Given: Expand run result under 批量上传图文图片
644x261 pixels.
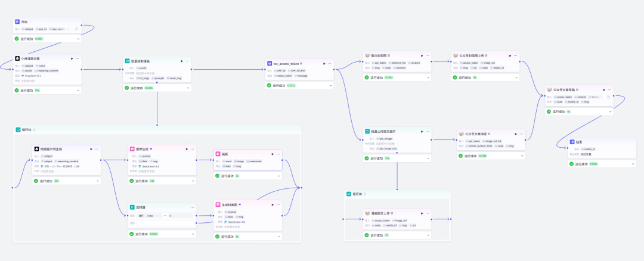Looking at the screenshot, I should [428, 159].
